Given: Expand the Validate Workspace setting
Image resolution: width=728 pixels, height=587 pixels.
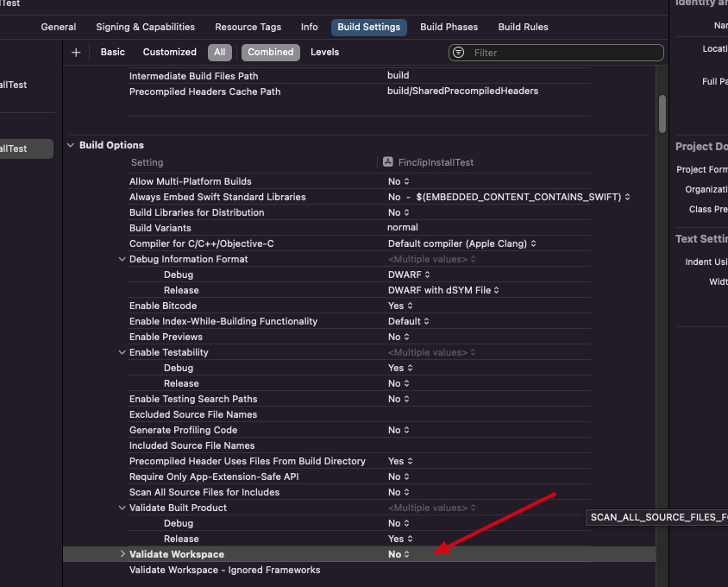Looking at the screenshot, I should point(122,554).
